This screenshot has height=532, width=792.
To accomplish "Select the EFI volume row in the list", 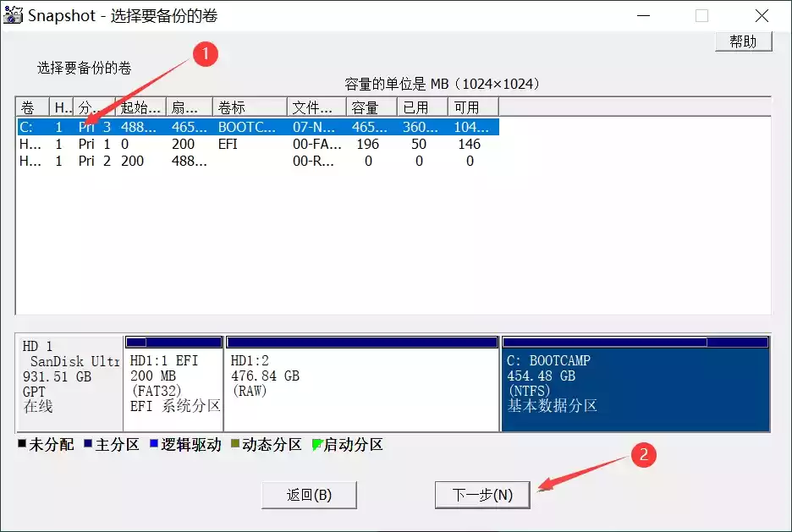I will (254, 144).
